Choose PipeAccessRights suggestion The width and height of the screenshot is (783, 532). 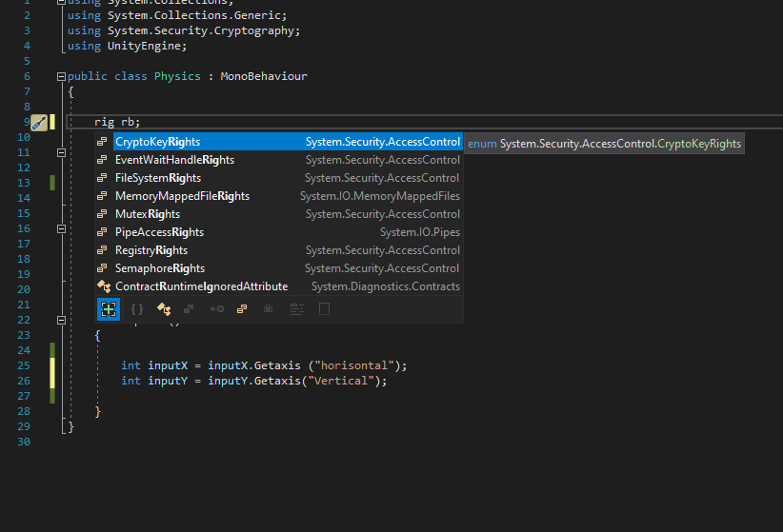click(x=279, y=232)
